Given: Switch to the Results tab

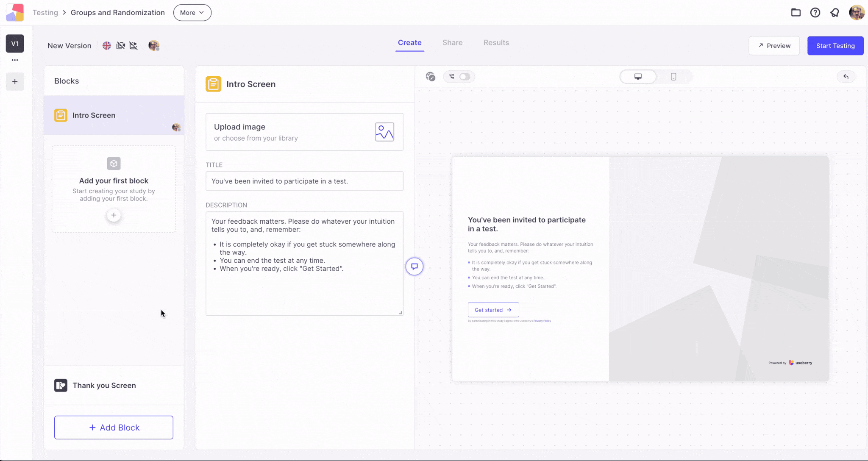Looking at the screenshot, I should pos(496,43).
